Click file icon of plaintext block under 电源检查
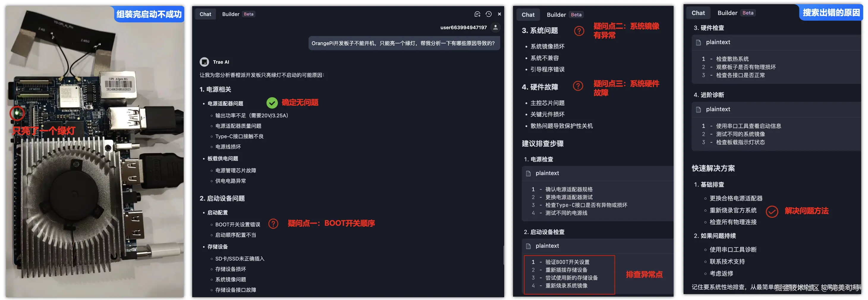Viewport: 868px width, 300px height. 528,173
